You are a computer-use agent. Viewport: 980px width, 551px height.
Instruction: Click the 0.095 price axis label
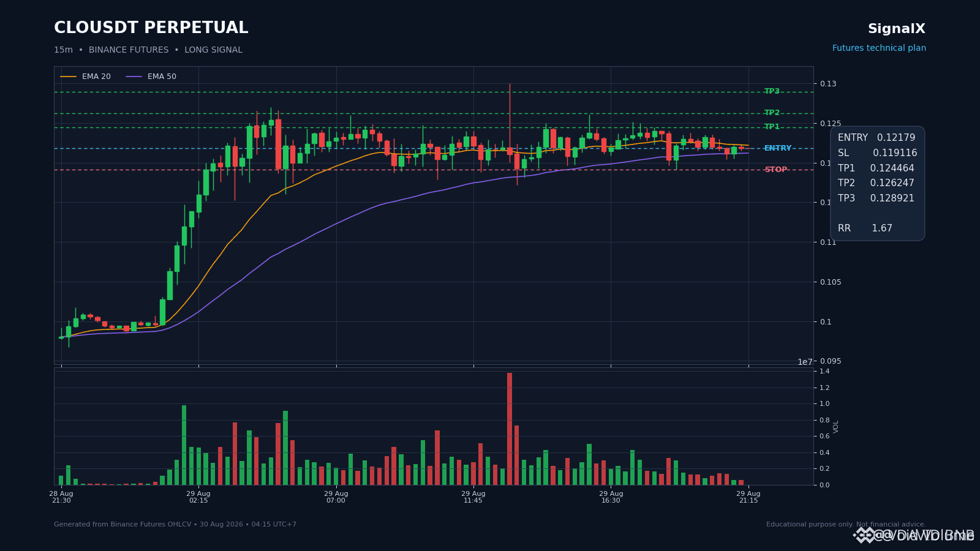[831, 361]
